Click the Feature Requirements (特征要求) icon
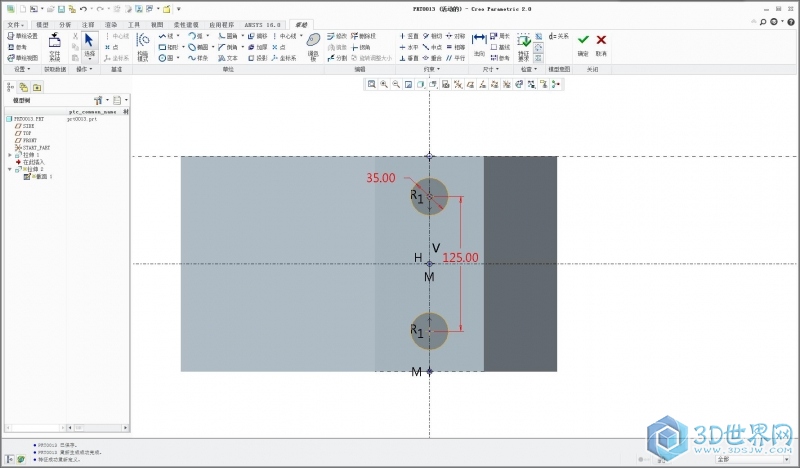 523,46
